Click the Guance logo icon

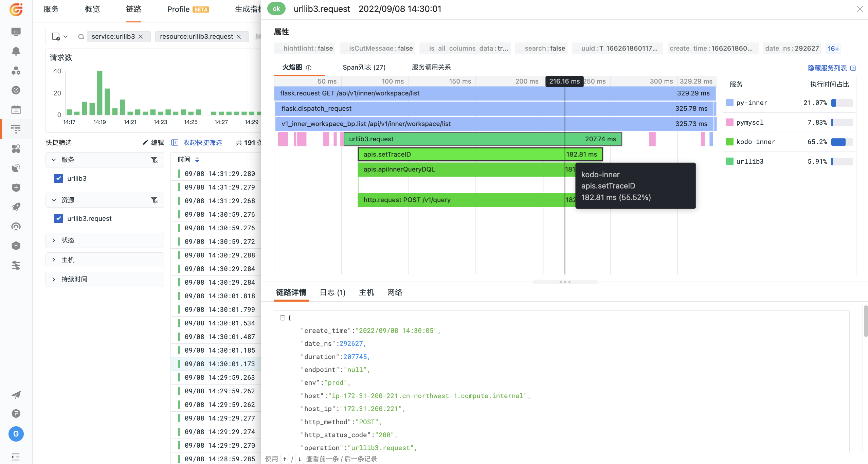point(16,10)
